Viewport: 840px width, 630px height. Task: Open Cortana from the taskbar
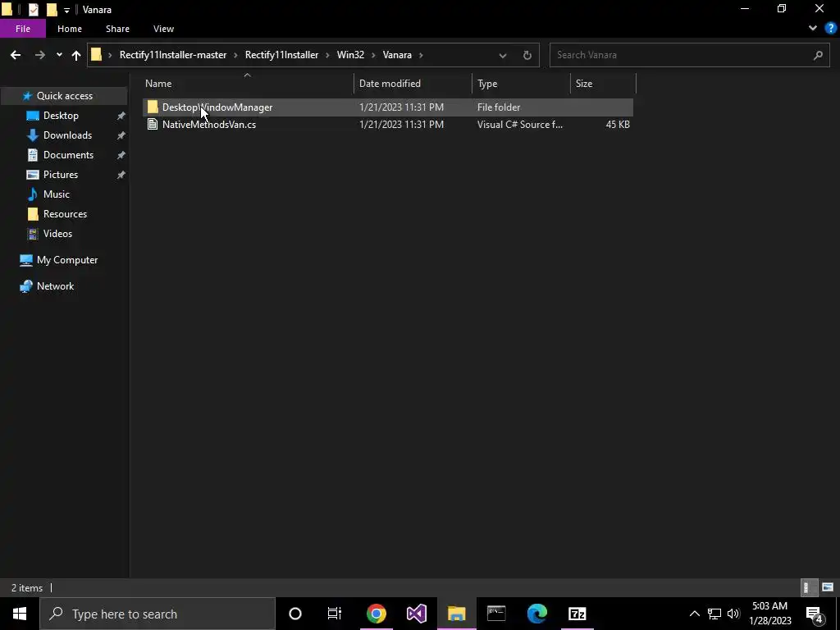295,614
